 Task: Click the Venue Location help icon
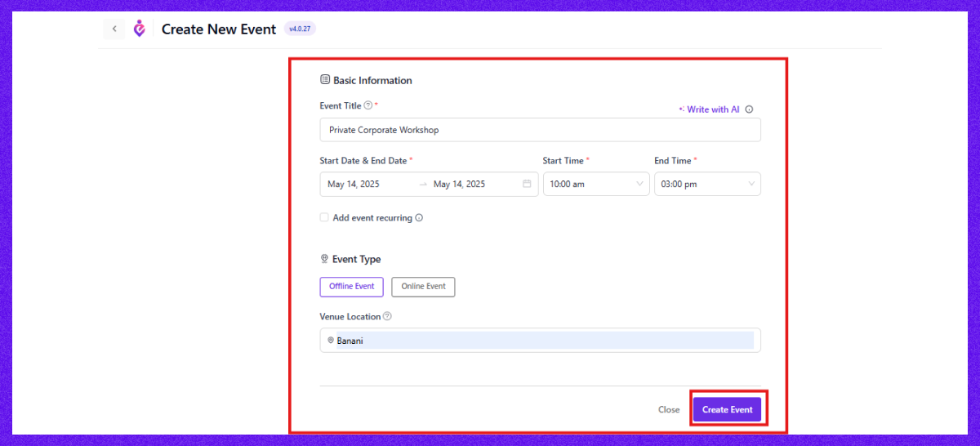point(387,316)
